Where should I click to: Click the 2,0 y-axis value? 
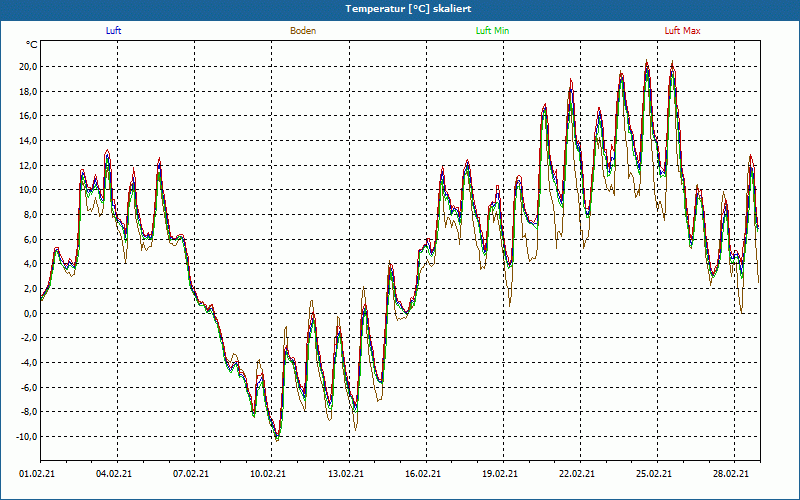(x=30, y=289)
